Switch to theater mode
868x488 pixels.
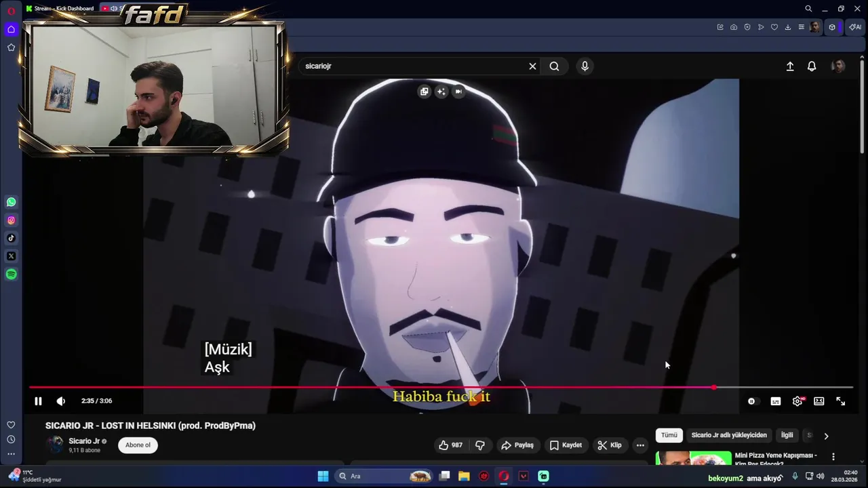(819, 401)
